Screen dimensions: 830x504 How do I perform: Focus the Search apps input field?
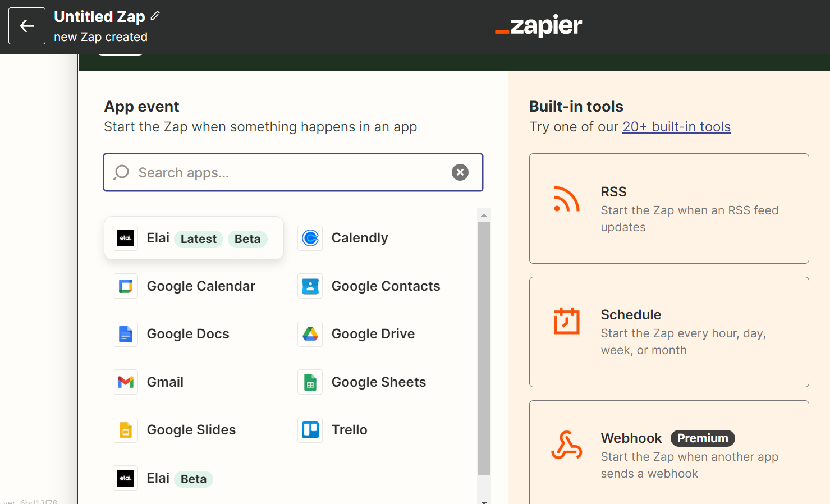coord(293,172)
